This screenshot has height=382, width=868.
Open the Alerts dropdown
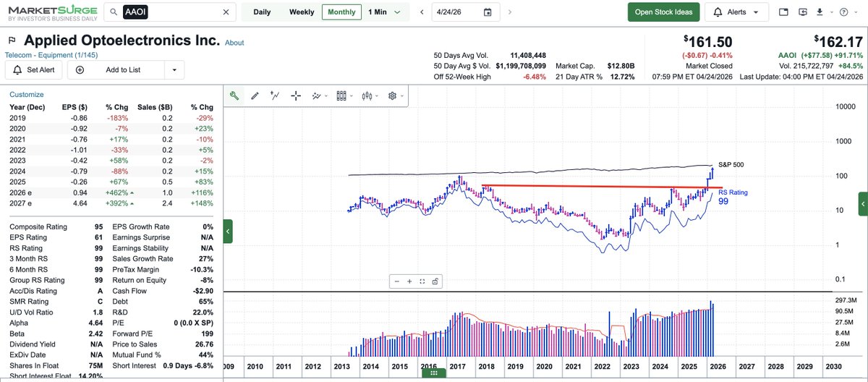736,12
